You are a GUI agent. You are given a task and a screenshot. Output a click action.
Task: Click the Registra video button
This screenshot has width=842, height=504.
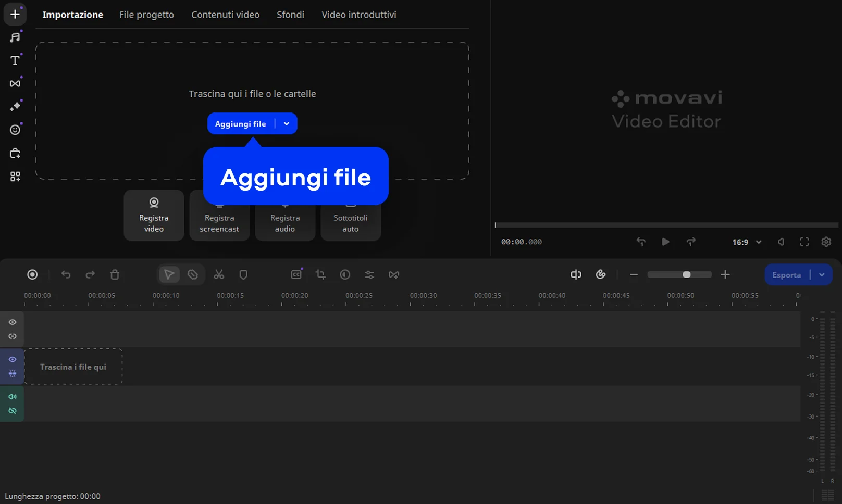154,216
